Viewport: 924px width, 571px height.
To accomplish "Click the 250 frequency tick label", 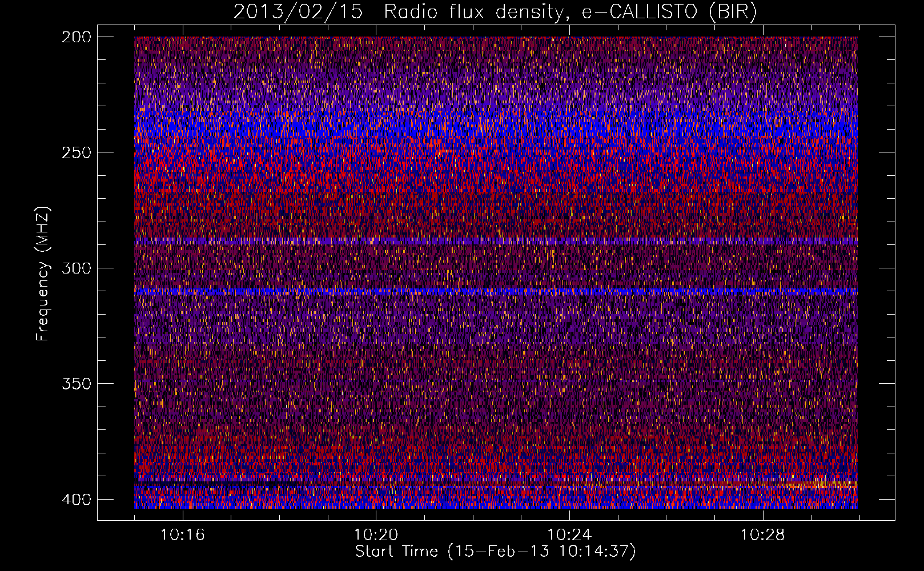I will click(76, 152).
